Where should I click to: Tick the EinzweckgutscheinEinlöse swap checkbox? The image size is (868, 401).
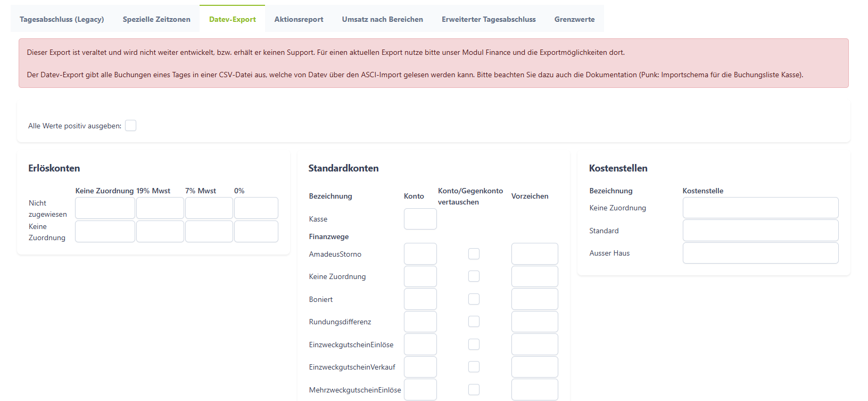coord(474,345)
